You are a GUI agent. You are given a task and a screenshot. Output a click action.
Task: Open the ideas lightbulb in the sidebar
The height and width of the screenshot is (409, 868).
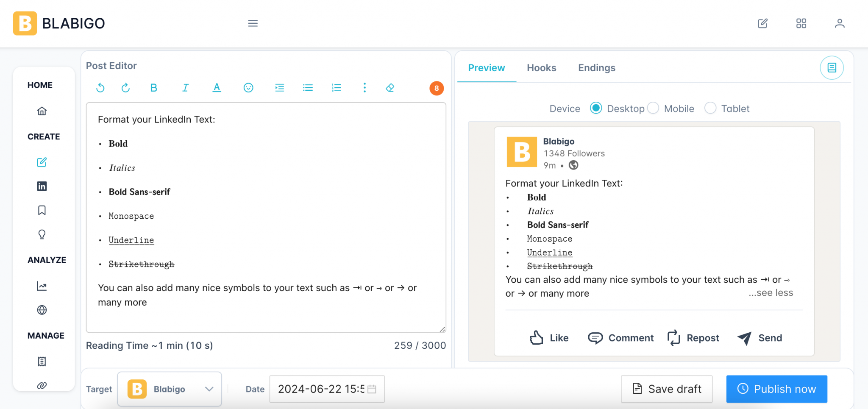click(42, 234)
